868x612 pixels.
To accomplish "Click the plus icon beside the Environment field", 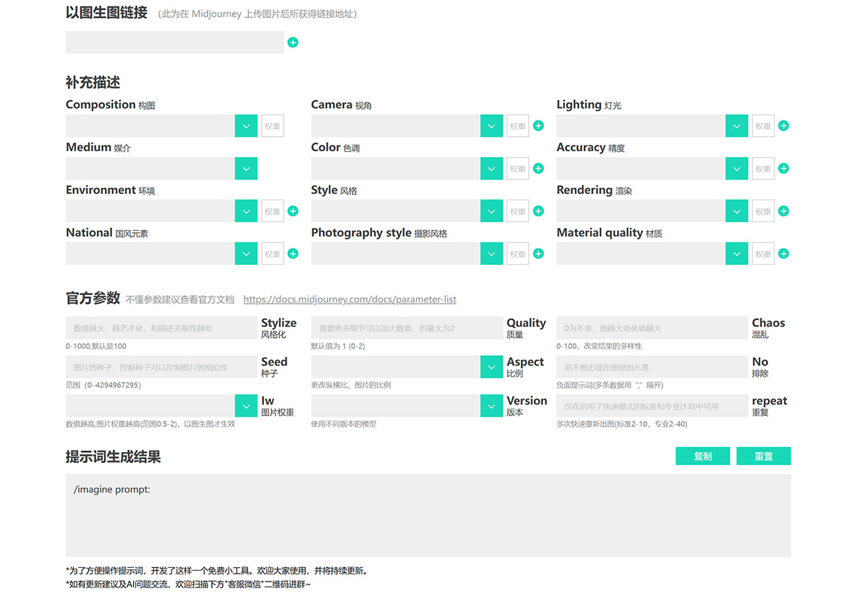I will pyautogui.click(x=293, y=211).
